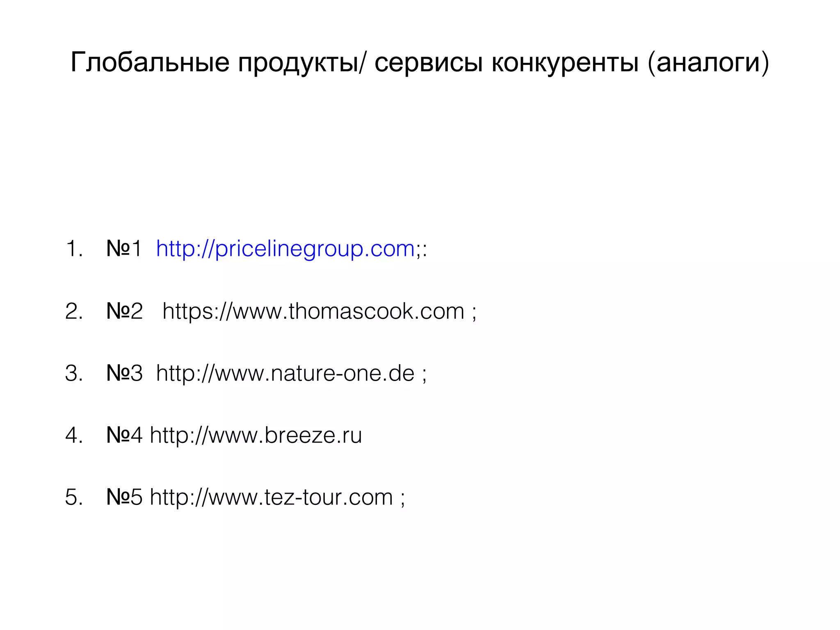Image resolution: width=840 pixels, height=630 pixels.
Task: Open the pricelinegroup.com hyperlink
Action: 285,249
